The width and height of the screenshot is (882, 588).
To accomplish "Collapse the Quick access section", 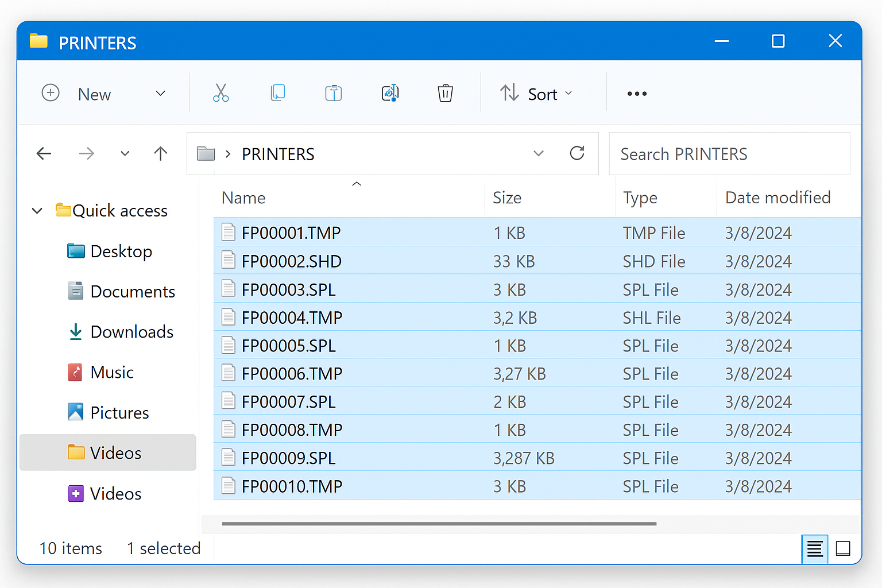I will coord(37,210).
